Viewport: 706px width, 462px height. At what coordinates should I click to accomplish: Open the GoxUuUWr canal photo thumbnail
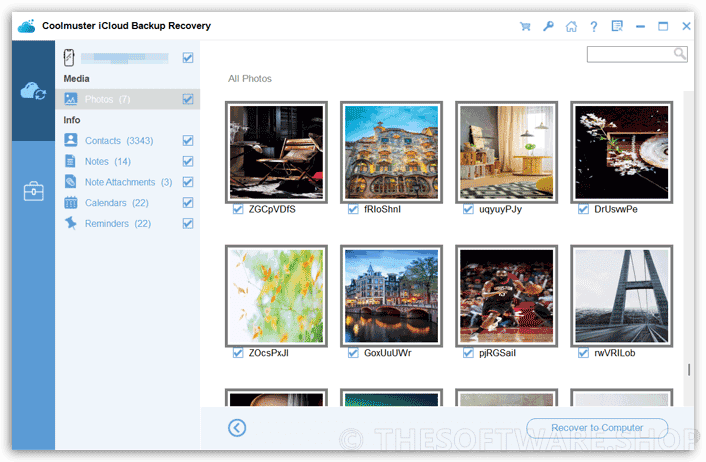click(391, 296)
